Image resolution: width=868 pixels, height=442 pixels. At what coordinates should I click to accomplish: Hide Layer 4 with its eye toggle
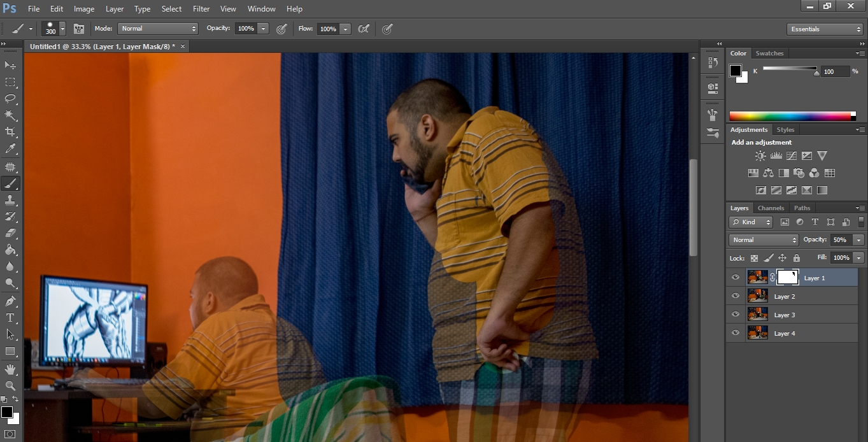736,332
